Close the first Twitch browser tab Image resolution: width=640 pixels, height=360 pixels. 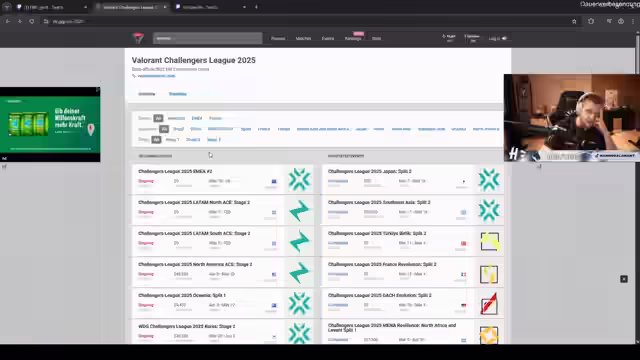[x=85, y=7]
